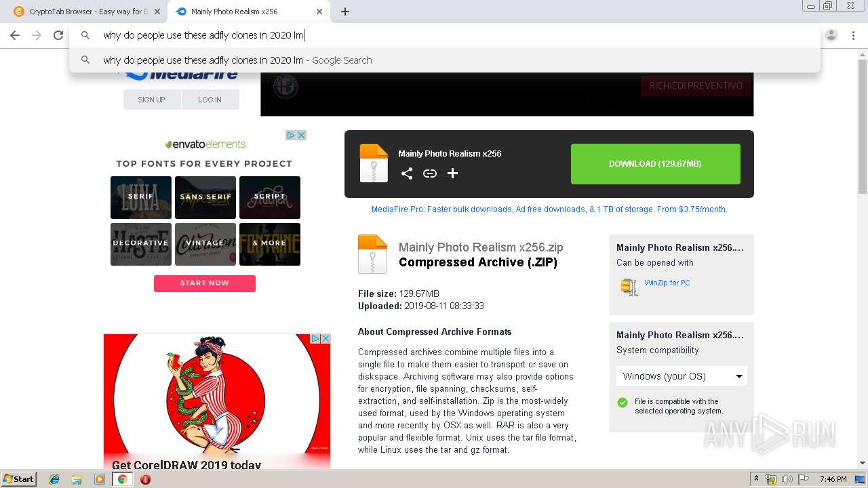Click the LOG IN button
The image size is (868, 488).
click(210, 100)
